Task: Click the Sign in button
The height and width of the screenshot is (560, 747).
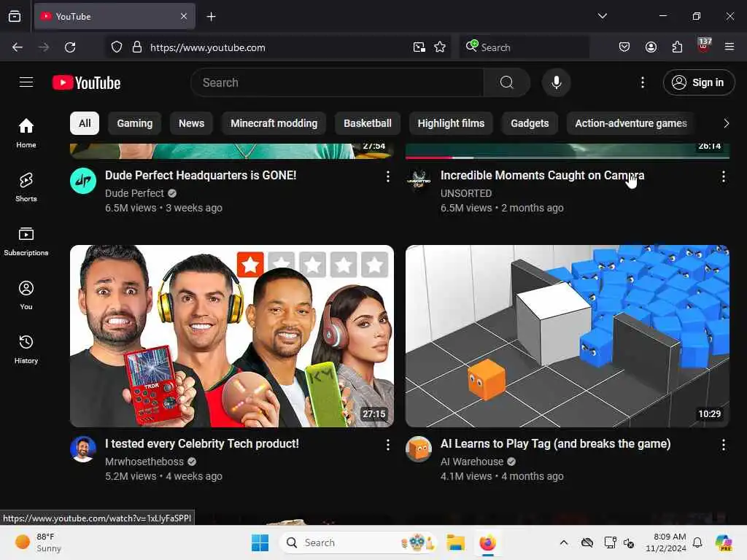Action: click(698, 82)
